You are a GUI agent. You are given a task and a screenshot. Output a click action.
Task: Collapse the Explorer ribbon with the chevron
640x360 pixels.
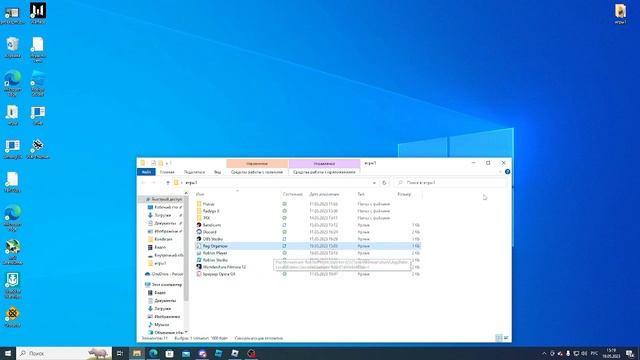click(500, 172)
